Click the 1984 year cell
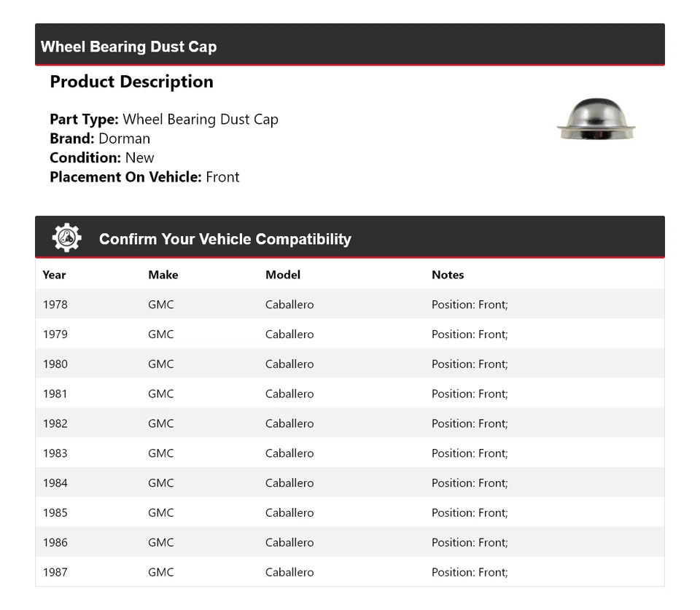 coord(55,483)
